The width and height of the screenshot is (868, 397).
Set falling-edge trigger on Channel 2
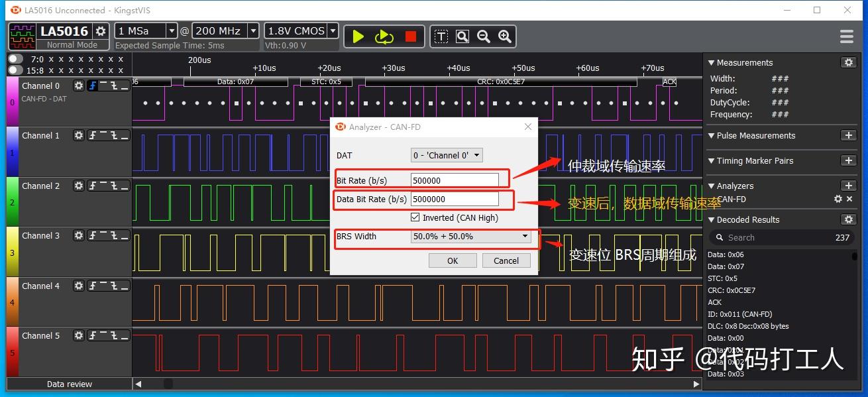pos(114,186)
